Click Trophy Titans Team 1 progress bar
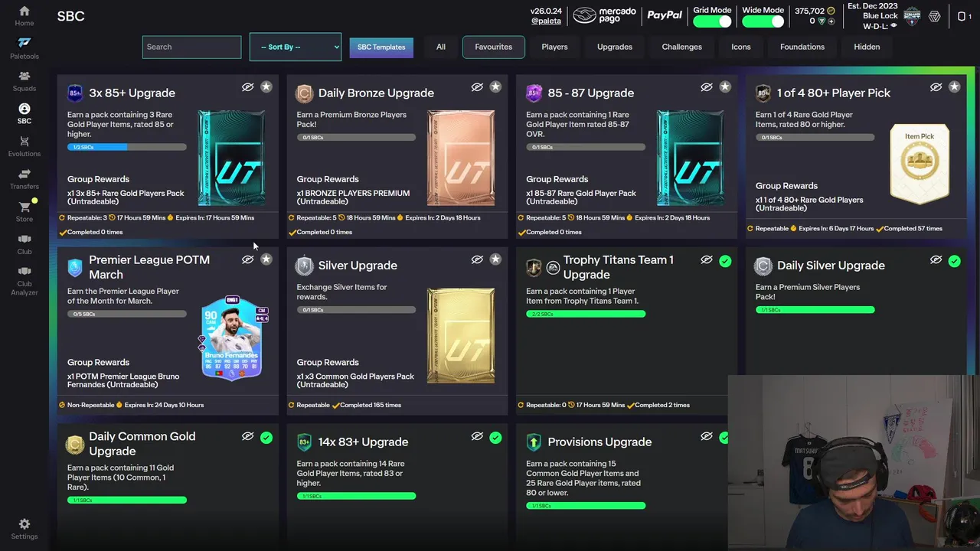Viewport: 980px width, 551px height. pyautogui.click(x=586, y=314)
